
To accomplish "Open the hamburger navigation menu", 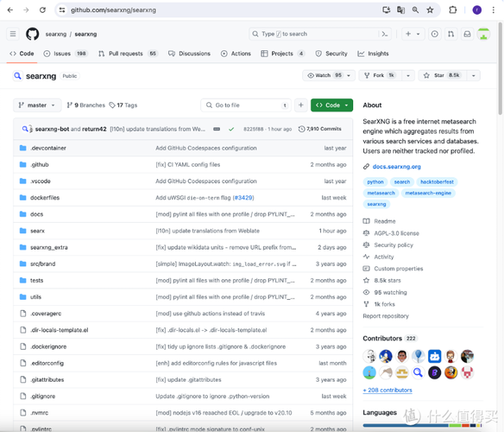I will pyautogui.click(x=13, y=34).
